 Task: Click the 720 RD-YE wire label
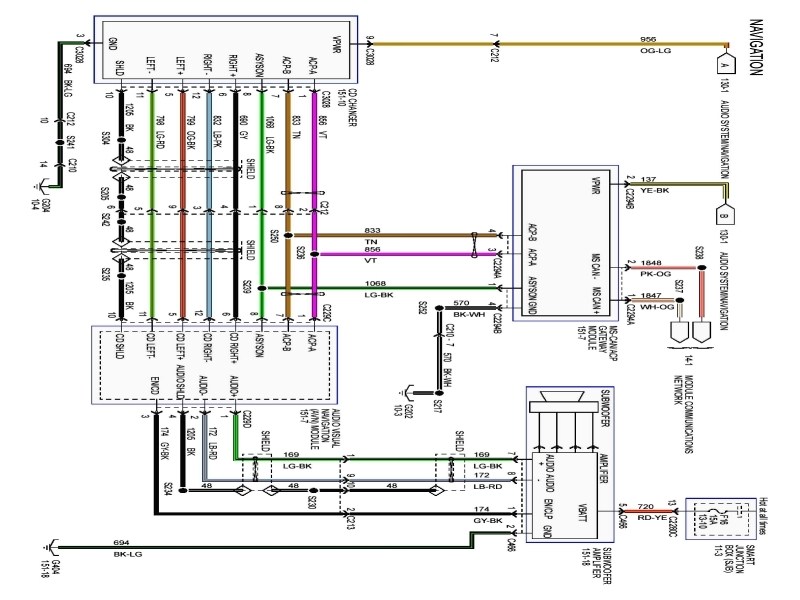[x=652, y=512]
